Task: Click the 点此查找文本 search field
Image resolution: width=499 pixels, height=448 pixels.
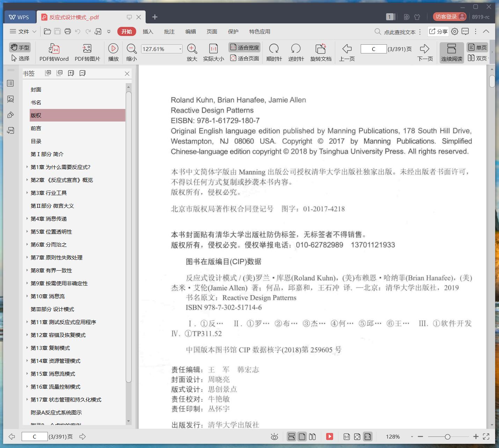Action: click(396, 32)
